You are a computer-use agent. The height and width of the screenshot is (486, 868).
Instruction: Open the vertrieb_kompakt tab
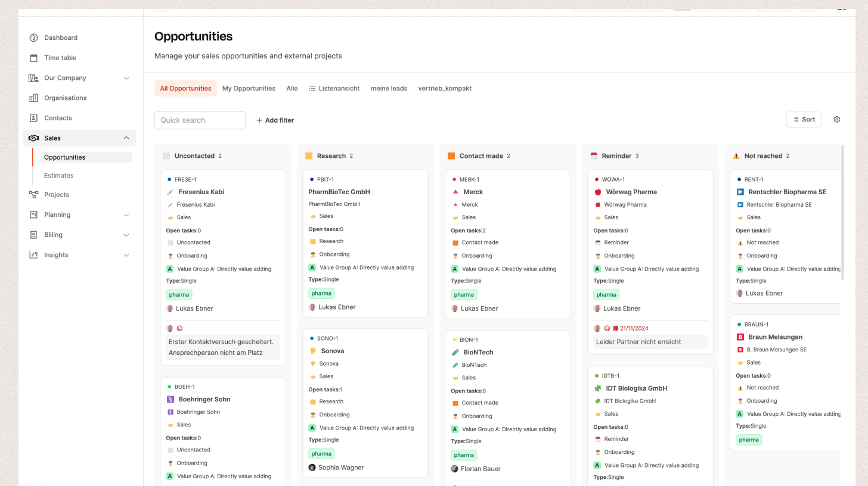(x=445, y=88)
